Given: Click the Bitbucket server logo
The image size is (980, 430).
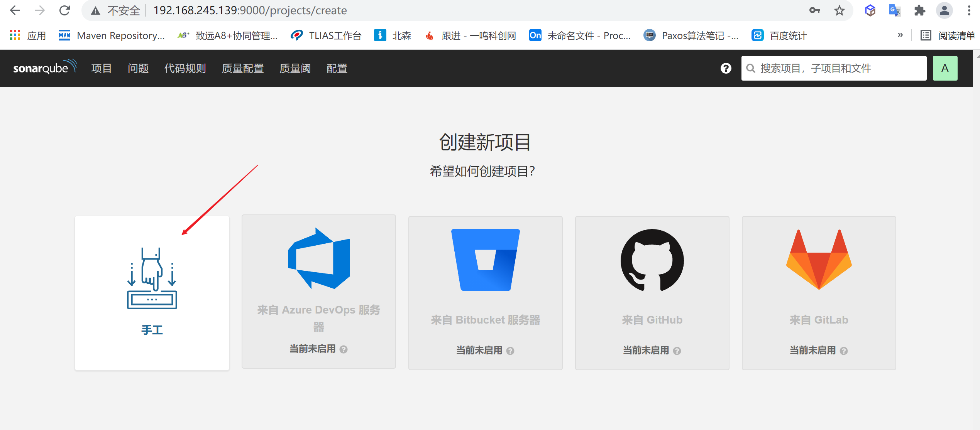Looking at the screenshot, I should (x=485, y=260).
